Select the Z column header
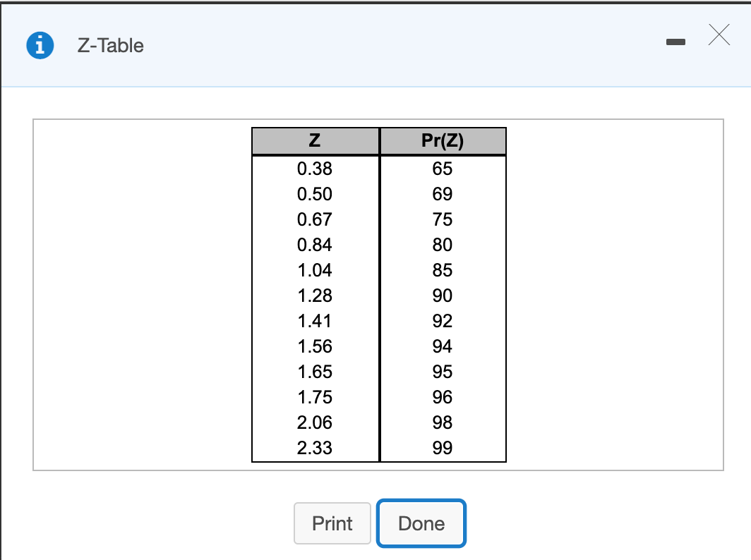Viewport: 751px width, 560px height. pos(315,140)
